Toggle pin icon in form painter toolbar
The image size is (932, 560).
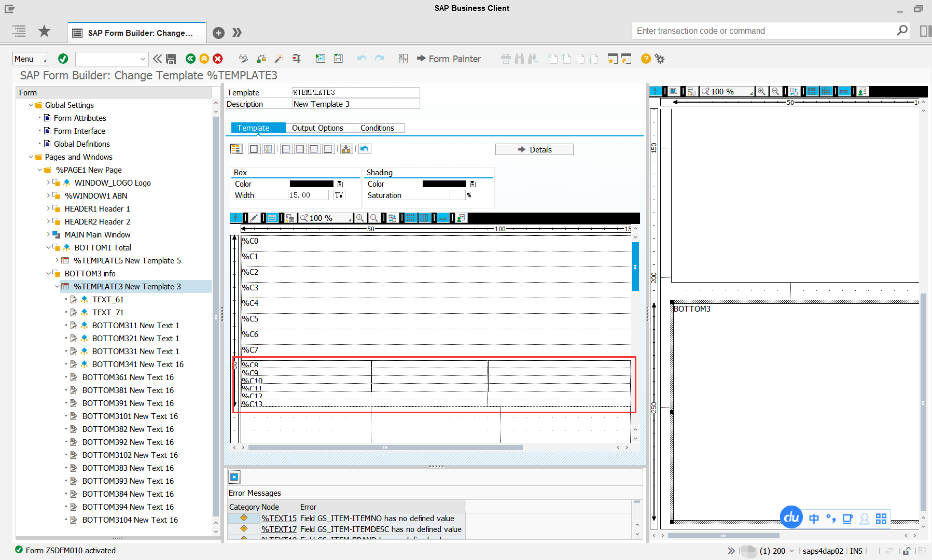click(656, 91)
